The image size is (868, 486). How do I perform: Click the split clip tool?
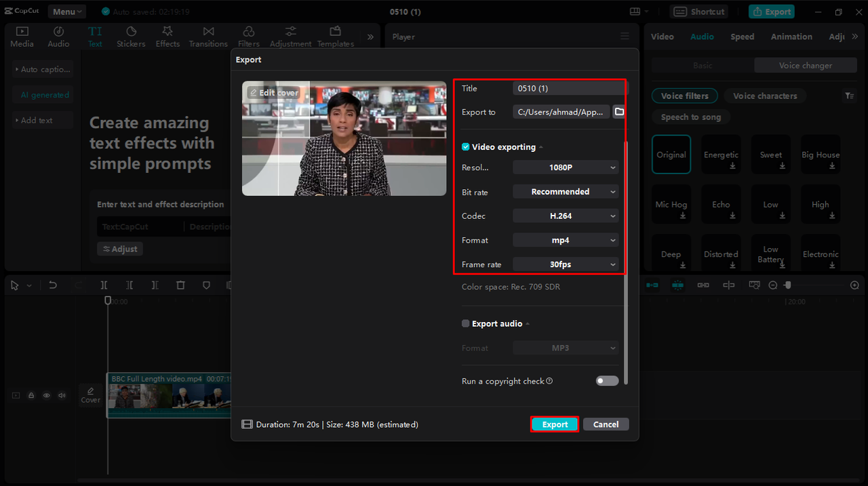pos(104,285)
